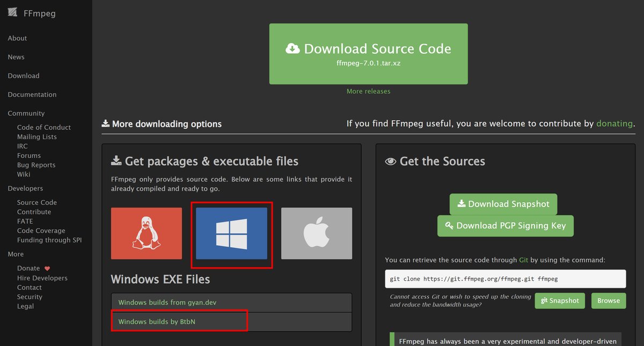Image resolution: width=644 pixels, height=346 pixels.
Task: Click the Get the Sources heading
Action: [435, 161]
